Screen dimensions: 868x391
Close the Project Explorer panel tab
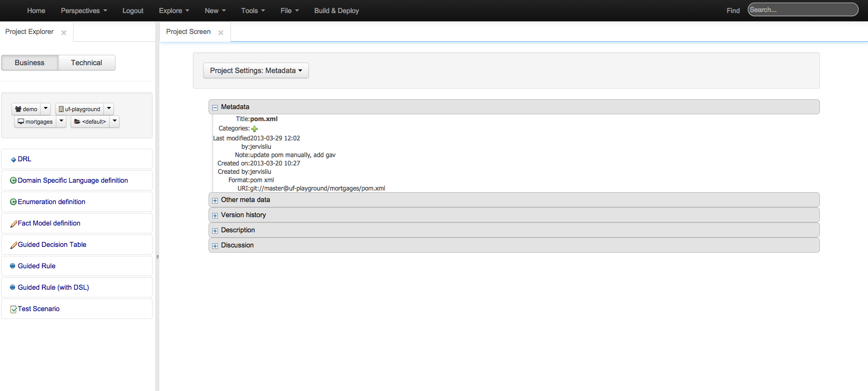pyautogui.click(x=64, y=32)
